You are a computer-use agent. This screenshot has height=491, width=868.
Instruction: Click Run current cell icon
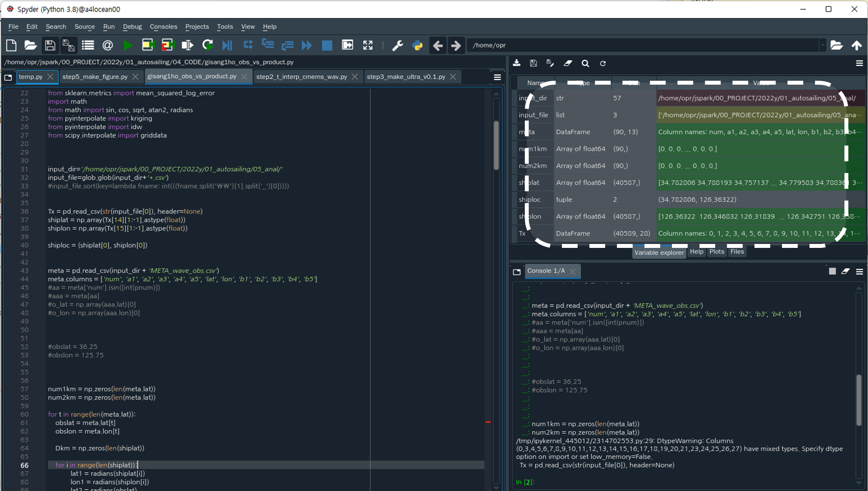click(148, 45)
